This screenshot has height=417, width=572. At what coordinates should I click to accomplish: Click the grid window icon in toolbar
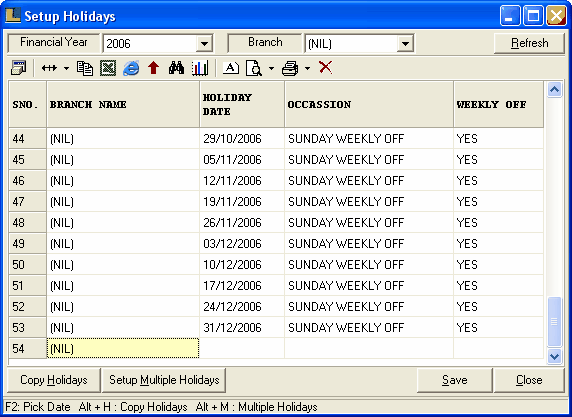coord(19,68)
